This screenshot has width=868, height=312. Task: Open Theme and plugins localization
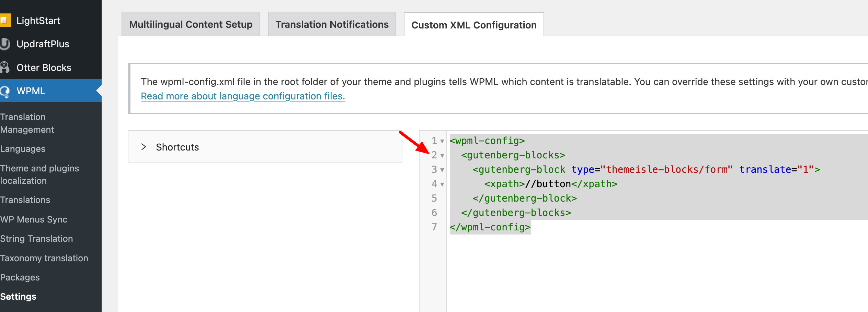[39, 175]
